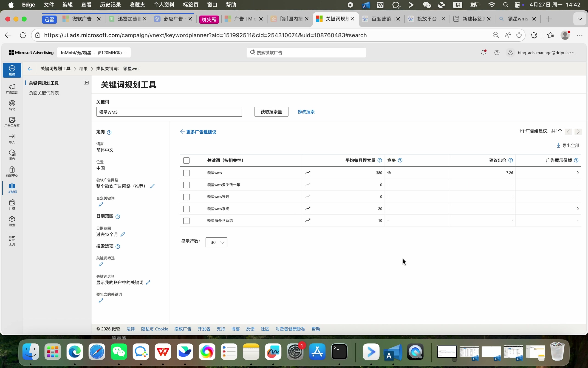Go to previous ad group suggestion arrow
The width and height of the screenshot is (588, 368).
point(568,132)
